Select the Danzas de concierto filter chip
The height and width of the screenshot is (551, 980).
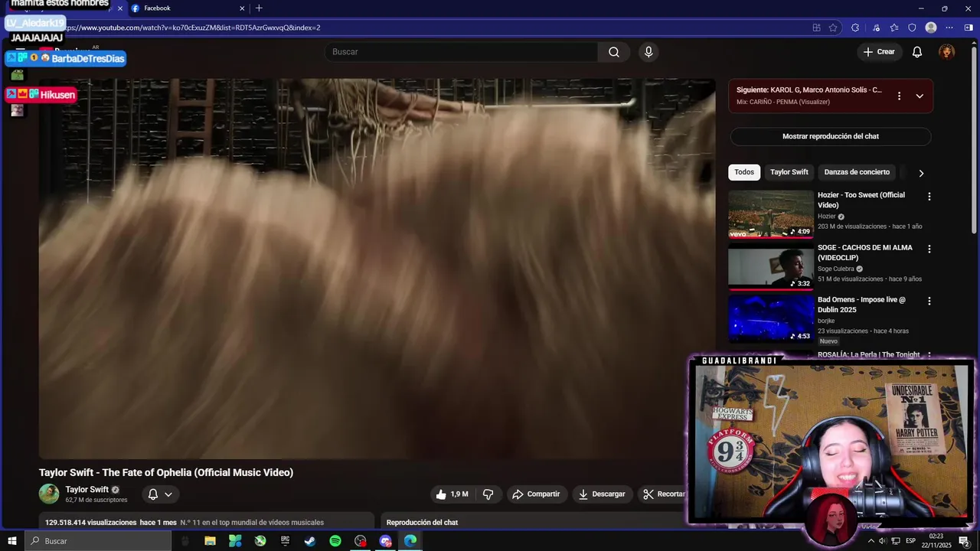857,172
